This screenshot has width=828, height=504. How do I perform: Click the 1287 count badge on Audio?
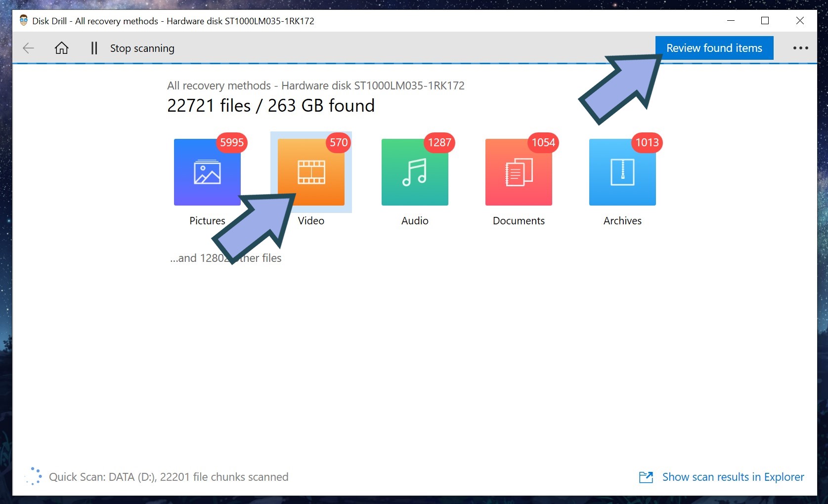[x=439, y=143]
